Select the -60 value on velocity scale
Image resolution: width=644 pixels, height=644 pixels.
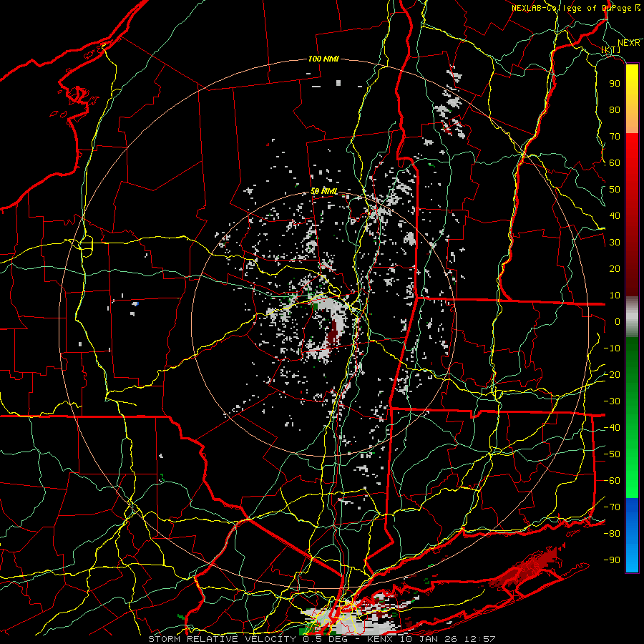pyautogui.click(x=612, y=481)
